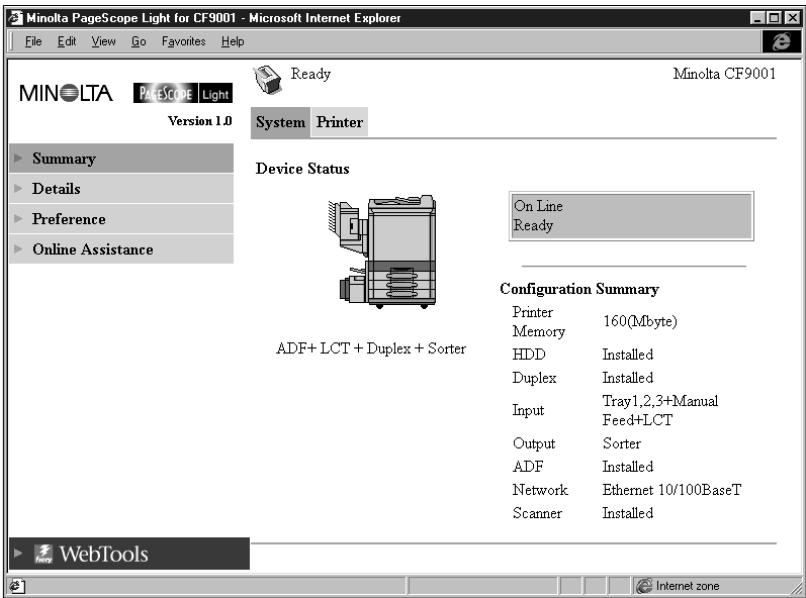Click the HDD label
This screenshot has width=806, height=598.
529,354
